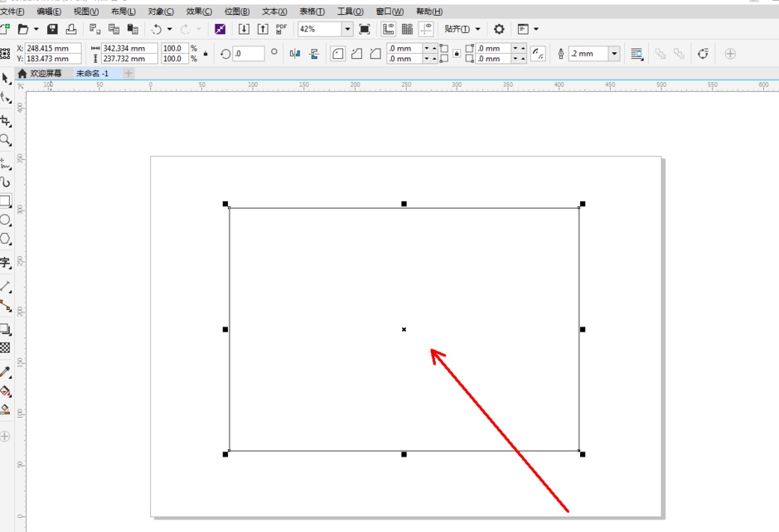Toggle the round corner style button

(337, 54)
